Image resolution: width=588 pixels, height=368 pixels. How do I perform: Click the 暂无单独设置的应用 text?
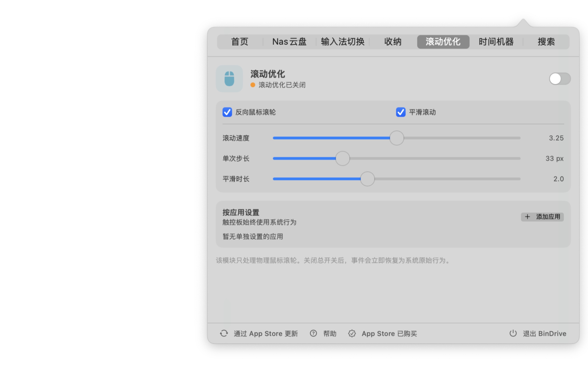253,236
